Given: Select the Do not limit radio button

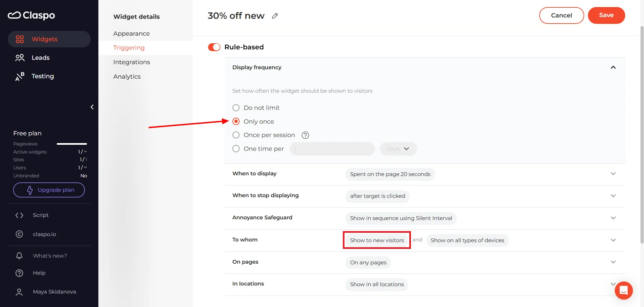Looking at the screenshot, I should point(236,107).
